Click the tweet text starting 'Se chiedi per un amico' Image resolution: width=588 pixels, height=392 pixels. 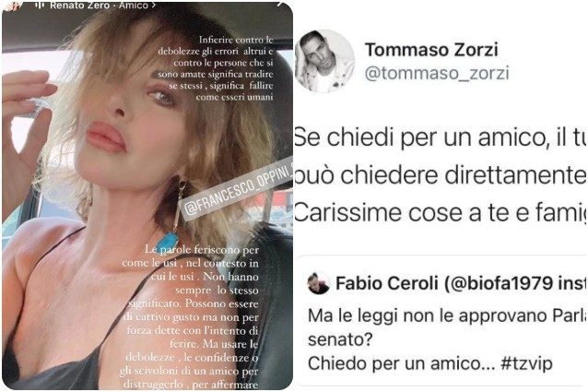(440, 175)
